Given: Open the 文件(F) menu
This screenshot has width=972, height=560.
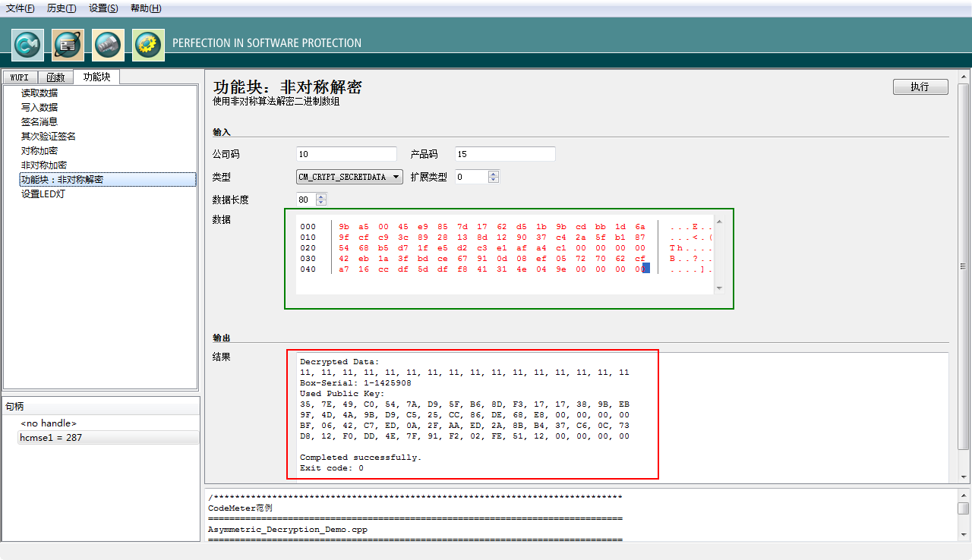Looking at the screenshot, I should pos(21,8).
